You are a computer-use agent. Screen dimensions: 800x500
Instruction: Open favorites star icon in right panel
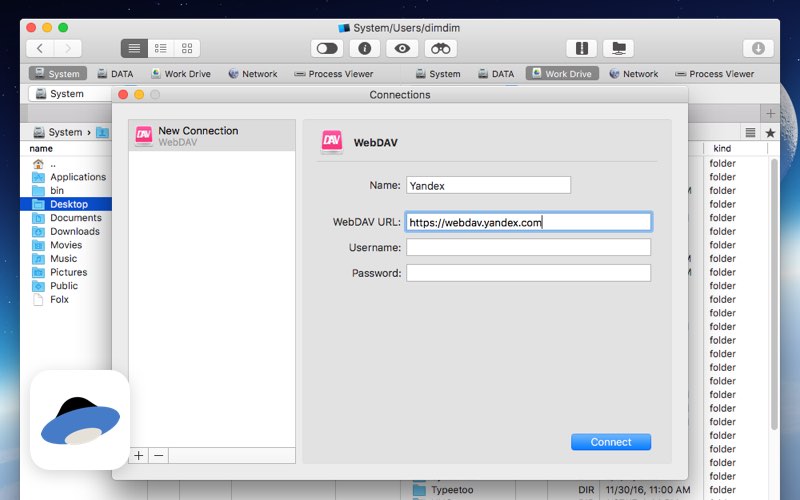pyautogui.click(x=770, y=133)
